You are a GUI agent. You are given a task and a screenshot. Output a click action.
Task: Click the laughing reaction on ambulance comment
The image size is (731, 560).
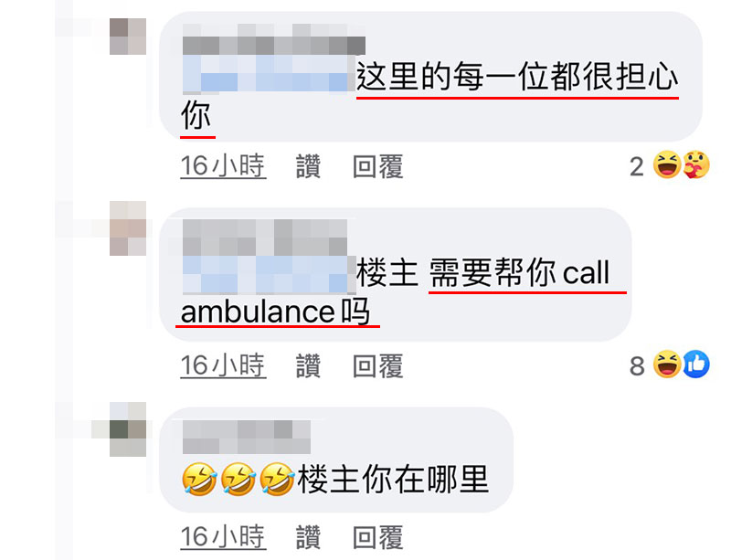click(x=667, y=365)
